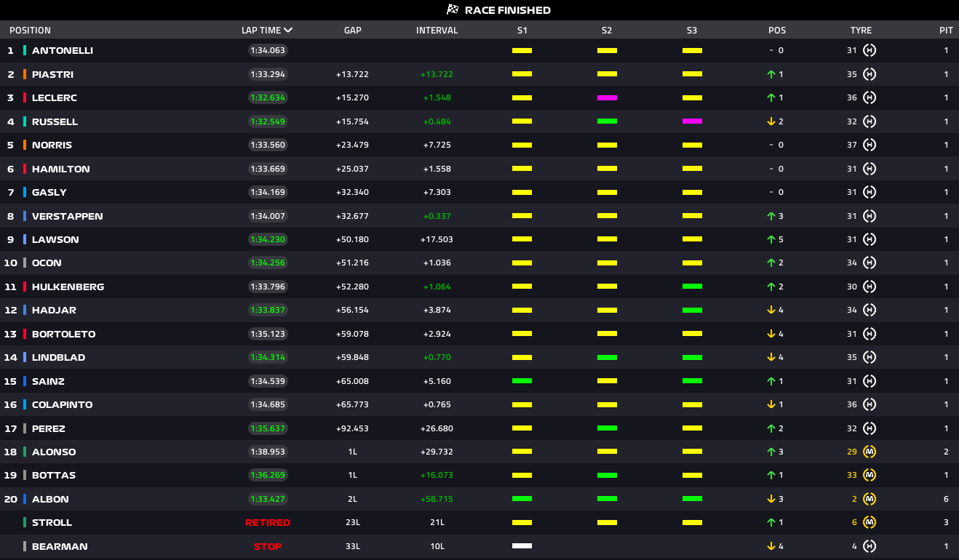Click the S1 column header
Image resolution: width=959 pixels, height=560 pixels.
[x=522, y=31]
